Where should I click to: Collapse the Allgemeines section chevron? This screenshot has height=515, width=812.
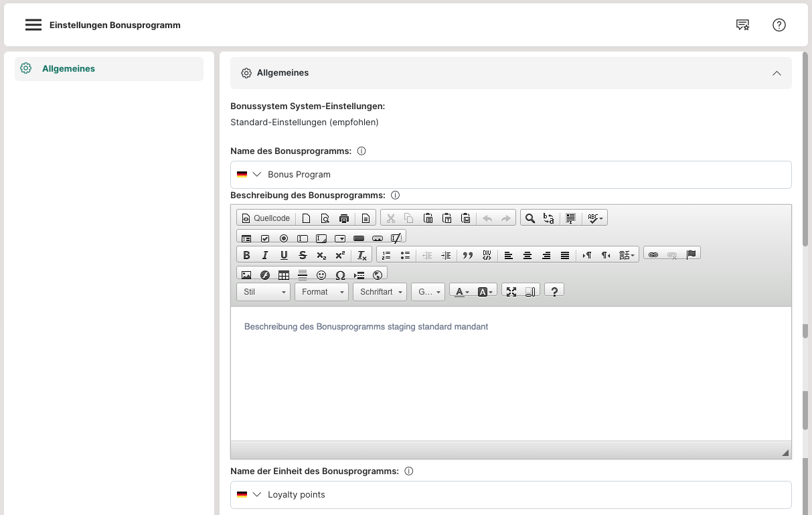point(777,73)
